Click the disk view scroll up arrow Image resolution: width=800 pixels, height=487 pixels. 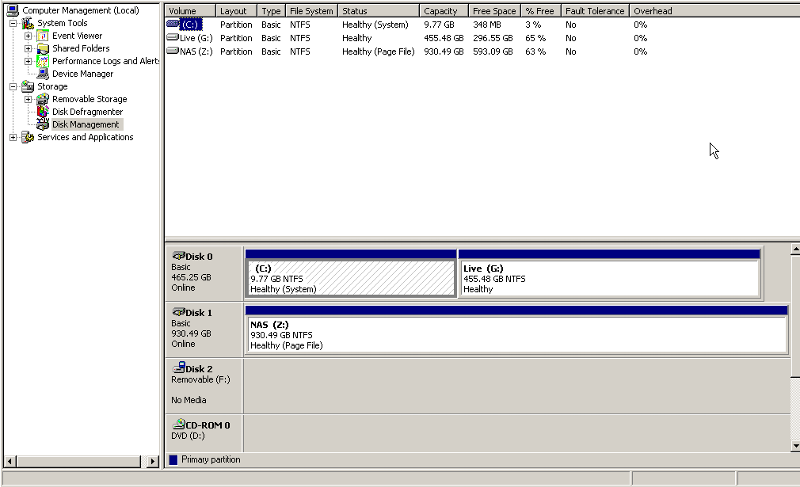click(x=795, y=249)
